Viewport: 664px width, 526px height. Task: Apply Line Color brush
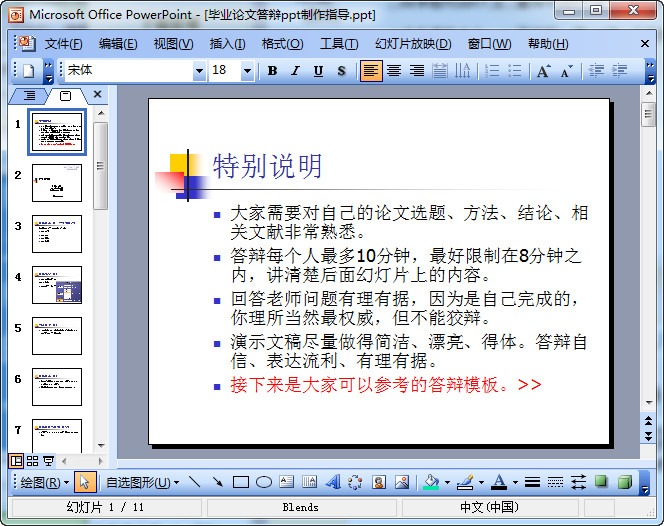[465, 482]
